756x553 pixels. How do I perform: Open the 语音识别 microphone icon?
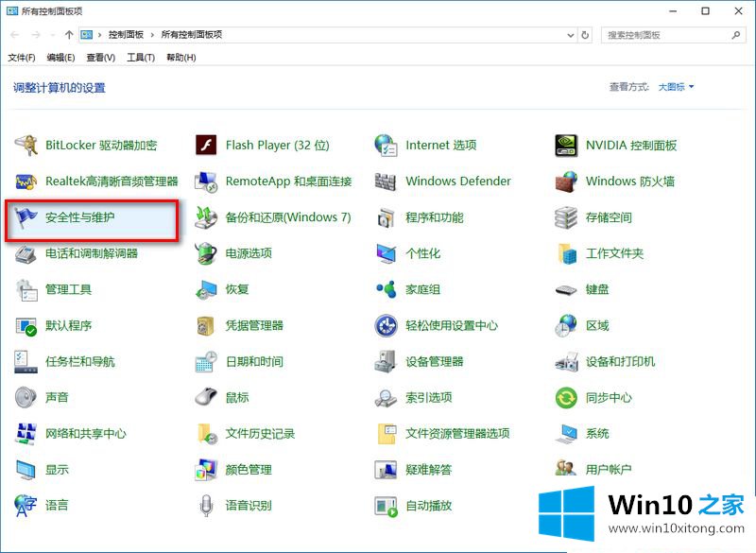(x=206, y=506)
